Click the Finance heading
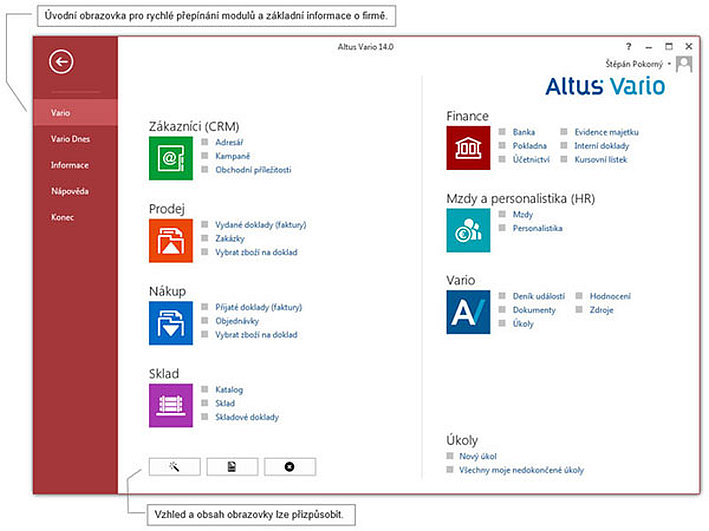Screen dimensions: 709x531 [468, 116]
